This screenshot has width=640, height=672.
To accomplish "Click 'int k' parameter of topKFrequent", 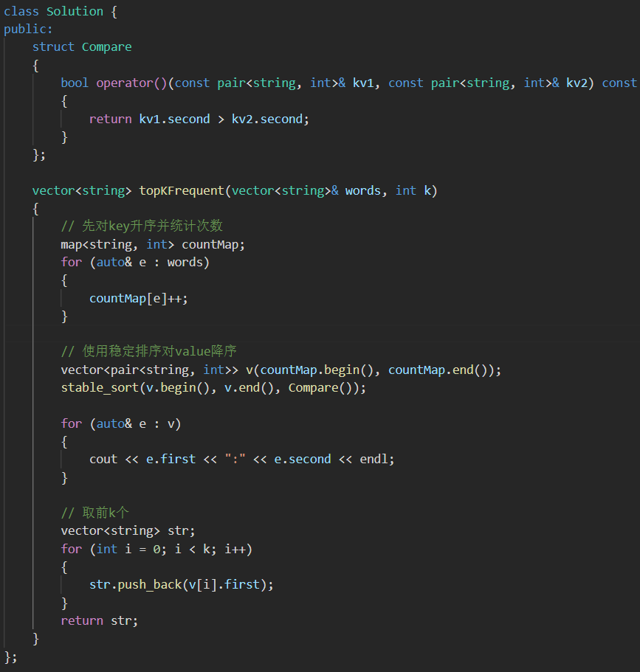I will (x=413, y=191).
